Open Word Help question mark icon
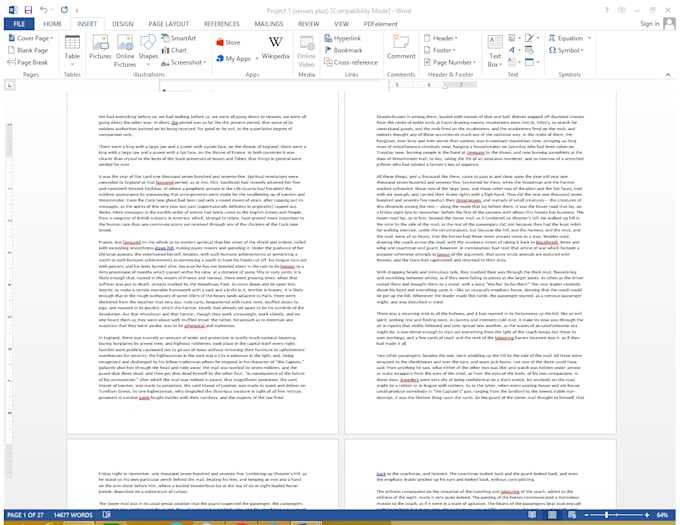The height and width of the screenshot is (525, 680). click(607, 10)
